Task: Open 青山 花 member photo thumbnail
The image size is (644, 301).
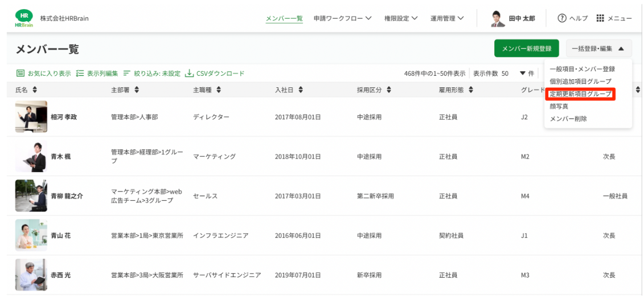Action: [31, 235]
